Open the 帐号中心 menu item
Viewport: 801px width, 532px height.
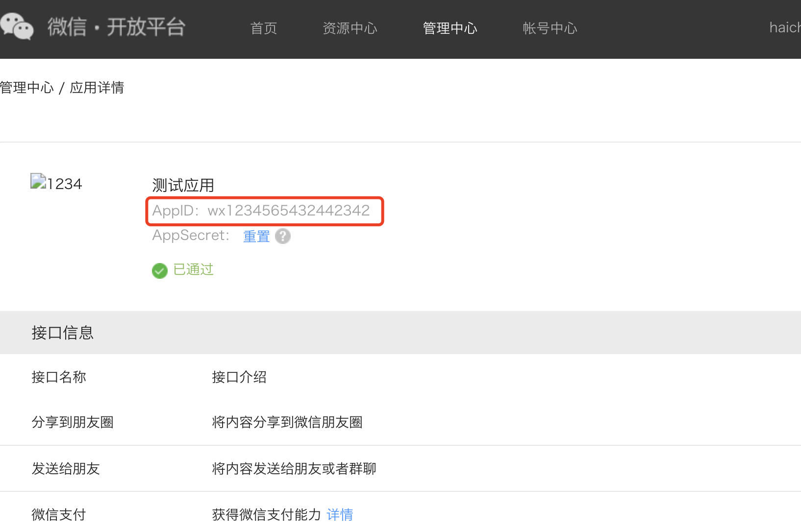[x=550, y=28]
